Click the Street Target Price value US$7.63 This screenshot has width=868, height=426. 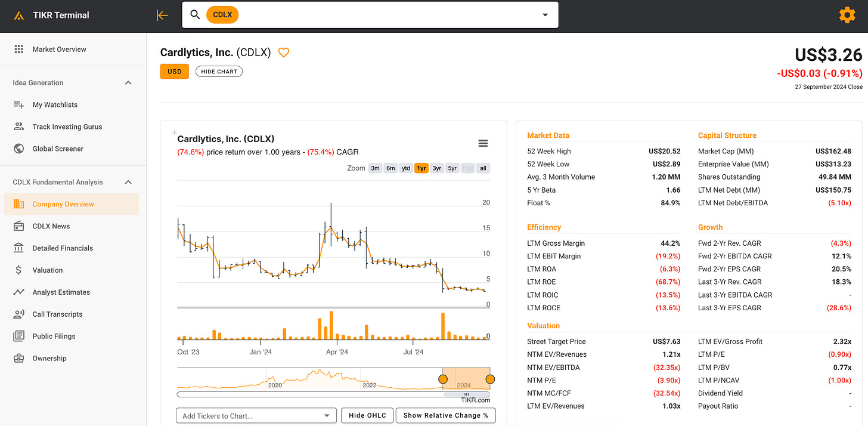point(666,342)
